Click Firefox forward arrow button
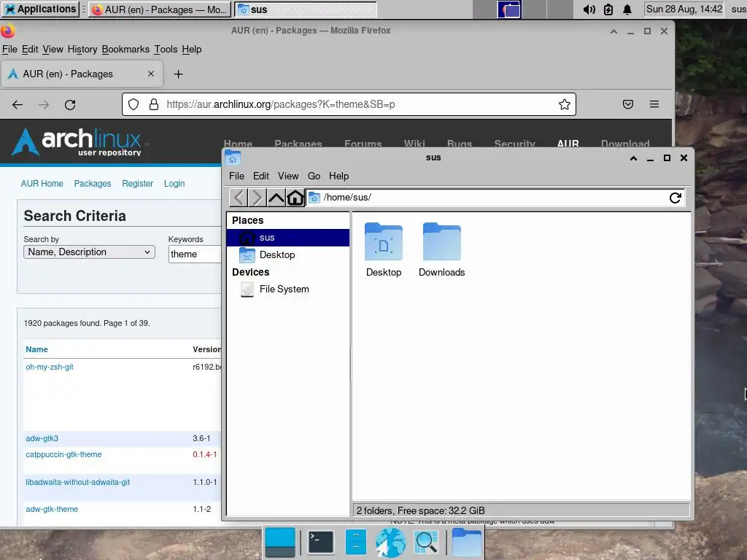The height and width of the screenshot is (560, 747). (44, 104)
